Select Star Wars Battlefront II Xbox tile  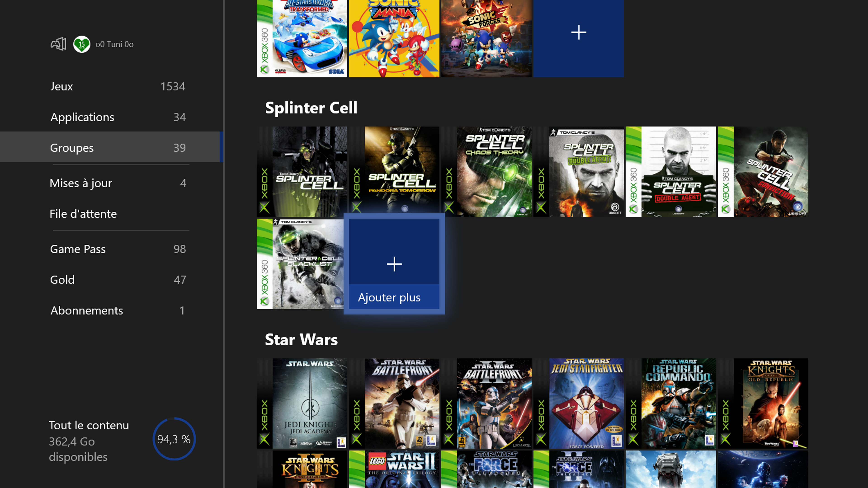486,404
